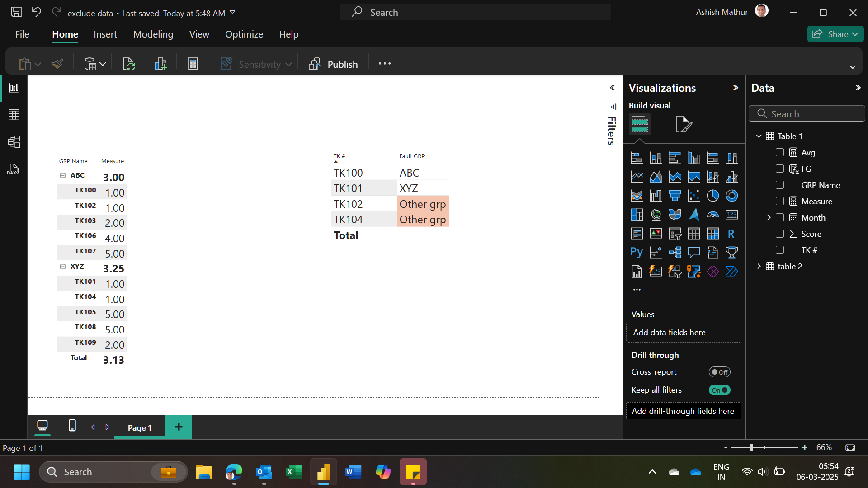This screenshot has width=868, height=488.
Task: Open the Model view sidebar icon
Action: click(x=14, y=142)
